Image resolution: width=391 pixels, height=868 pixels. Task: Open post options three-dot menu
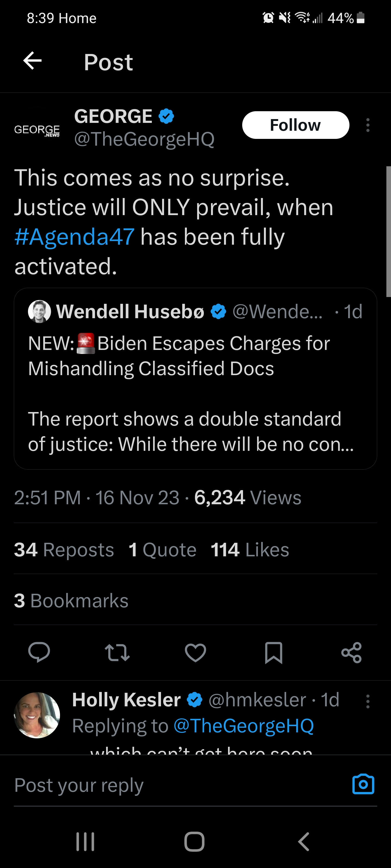click(x=368, y=125)
